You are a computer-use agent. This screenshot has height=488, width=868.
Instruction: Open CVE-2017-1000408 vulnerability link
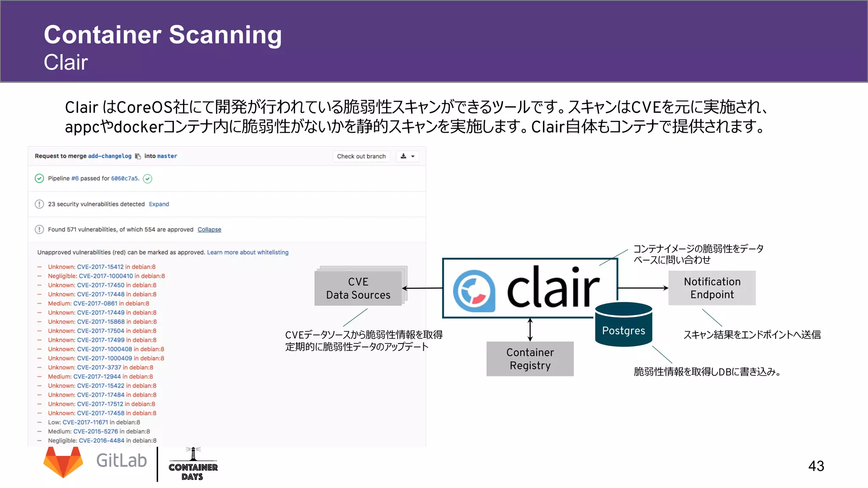tap(105, 349)
